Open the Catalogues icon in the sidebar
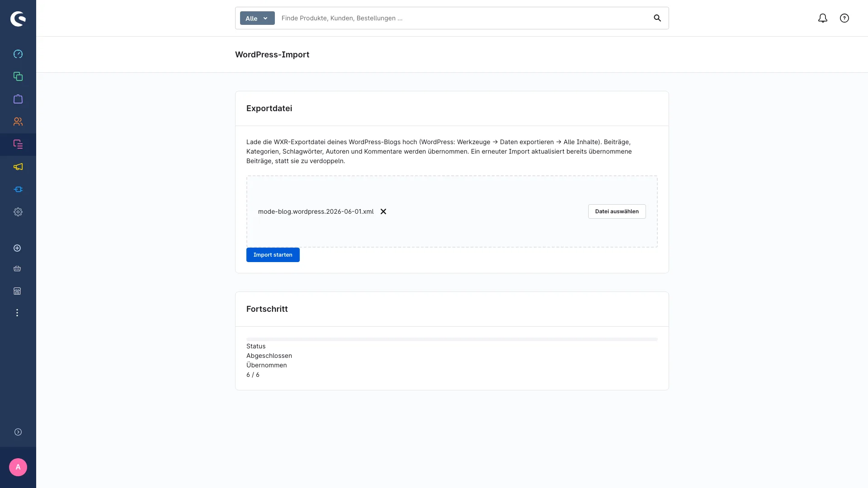This screenshot has height=488, width=868. pos(18,77)
